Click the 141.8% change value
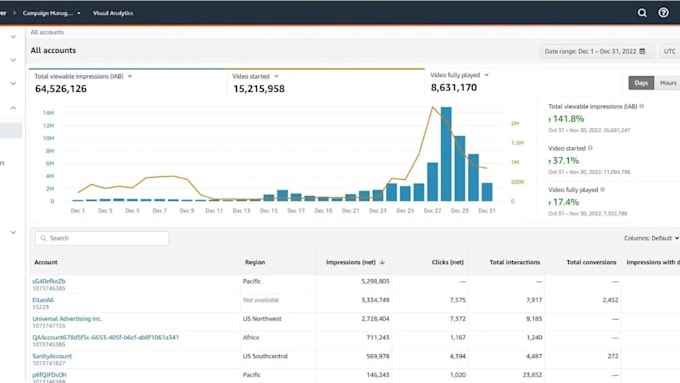 568,119
